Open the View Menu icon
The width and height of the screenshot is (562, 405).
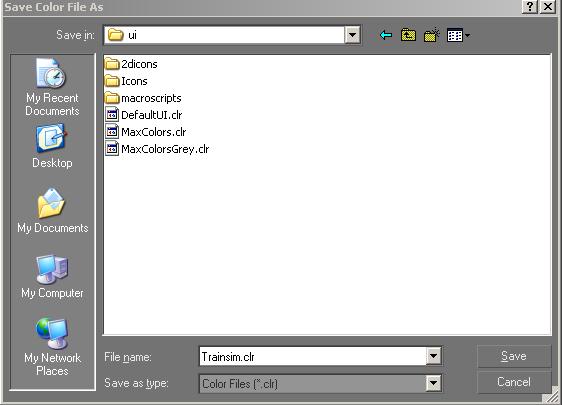[x=458, y=35]
